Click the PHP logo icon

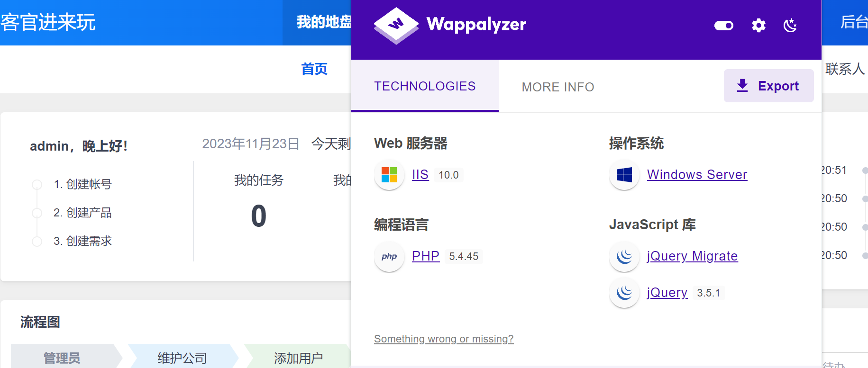[x=389, y=256]
